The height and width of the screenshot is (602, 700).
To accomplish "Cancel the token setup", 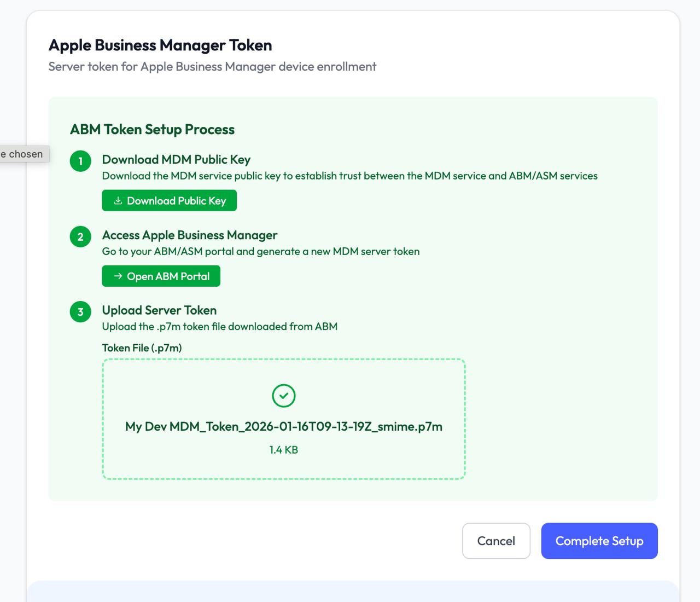I will tap(496, 541).
